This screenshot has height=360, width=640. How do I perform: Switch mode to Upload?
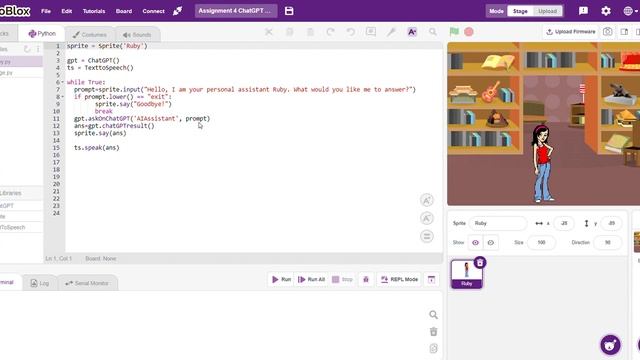(x=547, y=11)
